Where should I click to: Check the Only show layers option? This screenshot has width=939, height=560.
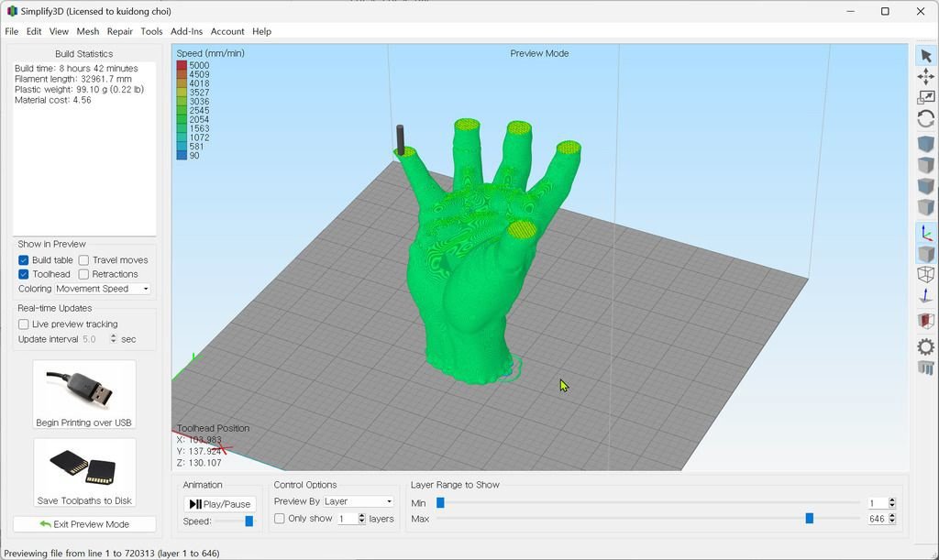280,519
